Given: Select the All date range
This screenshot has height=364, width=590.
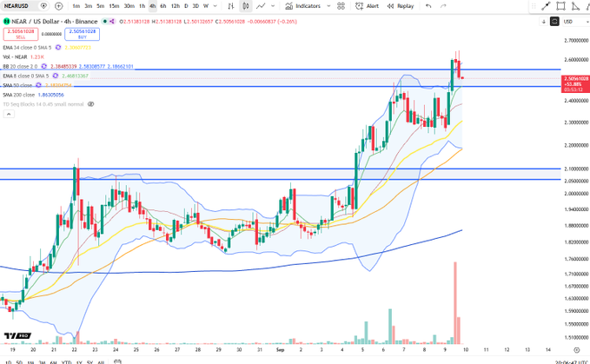Looking at the screenshot, I should 101,362.
